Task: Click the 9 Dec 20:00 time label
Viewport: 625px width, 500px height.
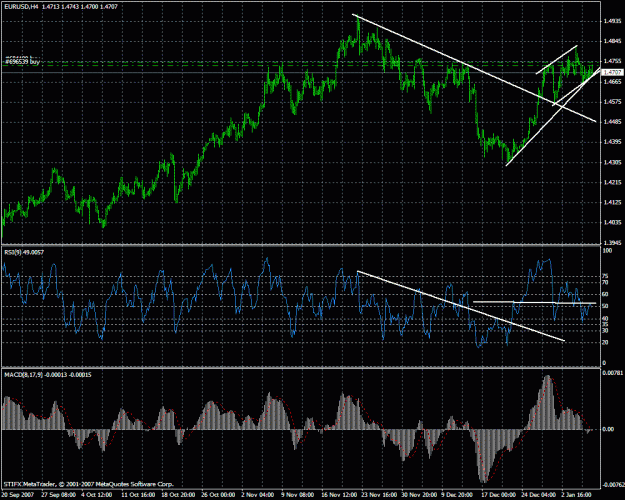Action: (458, 494)
